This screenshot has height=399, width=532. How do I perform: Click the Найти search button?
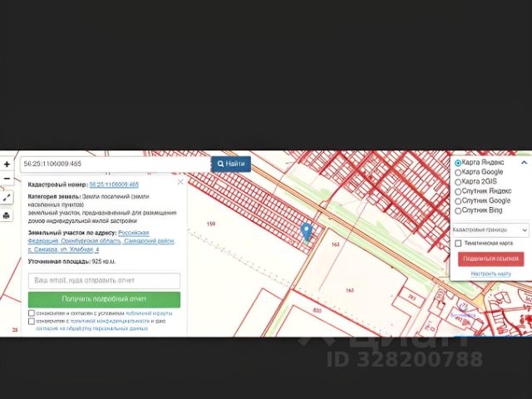tap(231, 164)
